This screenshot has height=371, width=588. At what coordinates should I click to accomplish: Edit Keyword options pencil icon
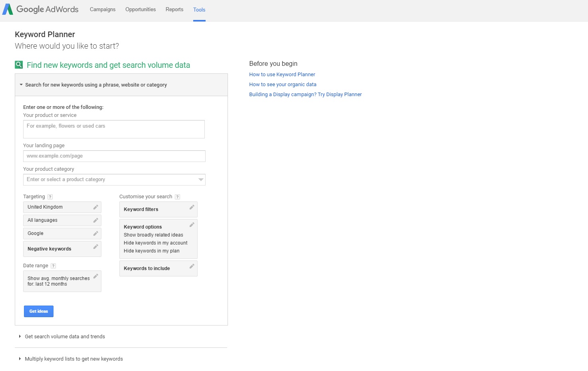192,225
